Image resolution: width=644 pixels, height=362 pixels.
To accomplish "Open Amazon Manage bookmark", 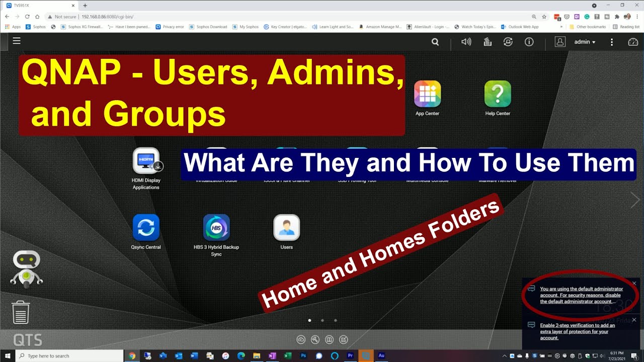I will (380, 27).
